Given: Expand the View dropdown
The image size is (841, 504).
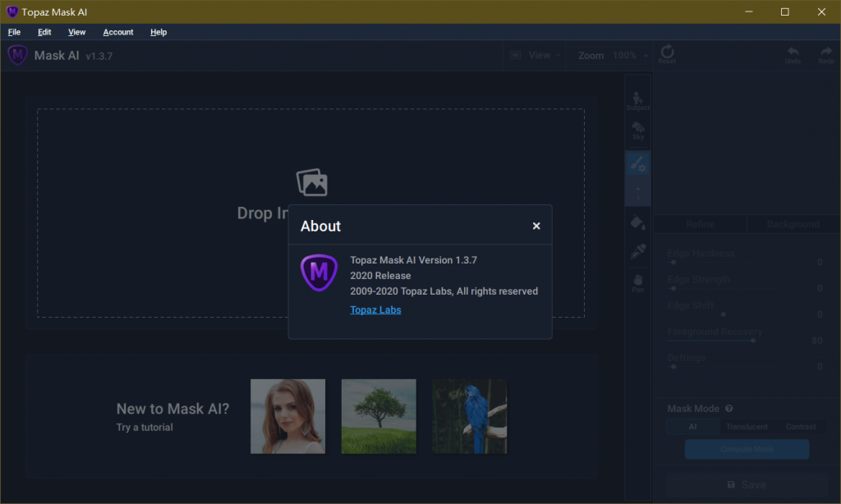Looking at the screenshot, I should point(535,55).
